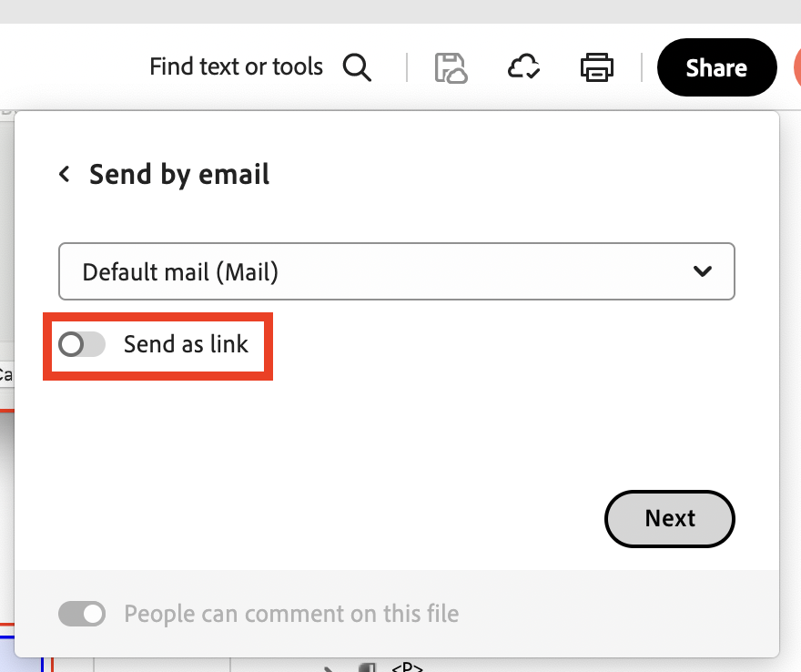The image size is (801, 672).
Task: Click the tag icon beside the <P> element
Action: (x=367, y=668)
